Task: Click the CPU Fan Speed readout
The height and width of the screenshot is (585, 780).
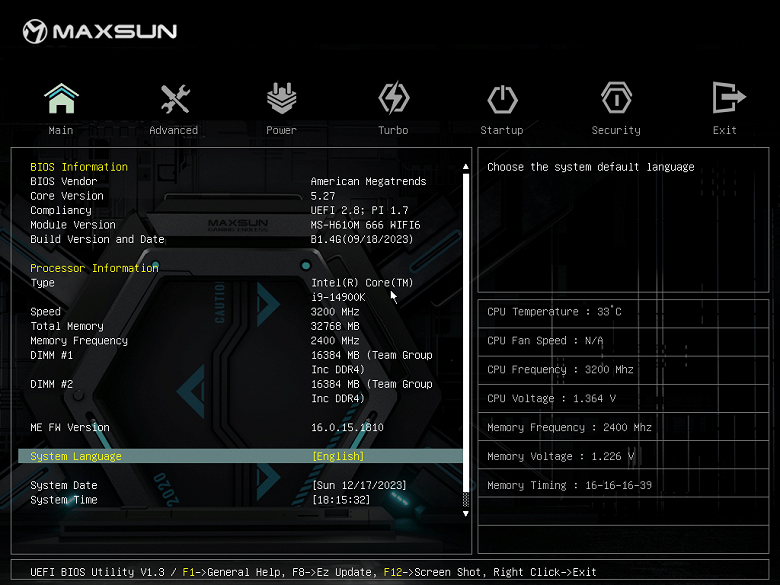Action: [545, 340]
